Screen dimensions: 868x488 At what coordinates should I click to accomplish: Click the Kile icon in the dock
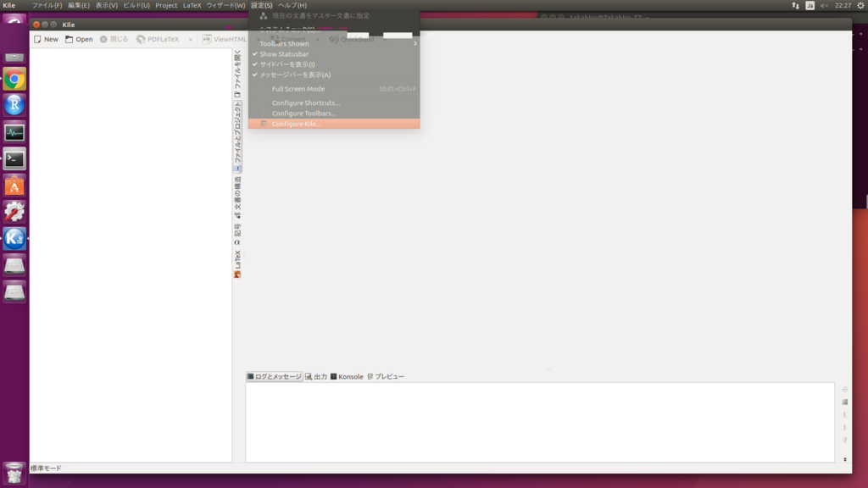(x=14, y=238)
